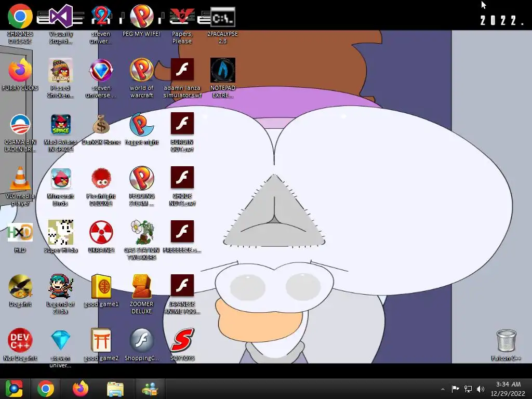This screenshot has width=532, height=399.
Task: Select the Papers, Please desktop icon
Action: click(x=182, y=16)
